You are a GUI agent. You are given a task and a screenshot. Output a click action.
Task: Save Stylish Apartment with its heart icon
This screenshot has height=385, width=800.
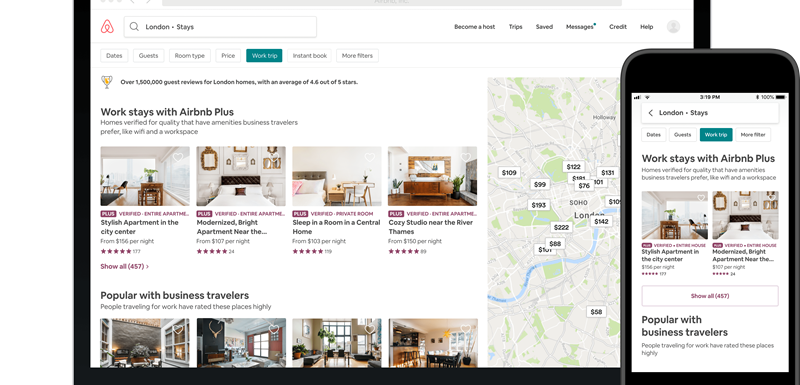click(x=178, y=158)
